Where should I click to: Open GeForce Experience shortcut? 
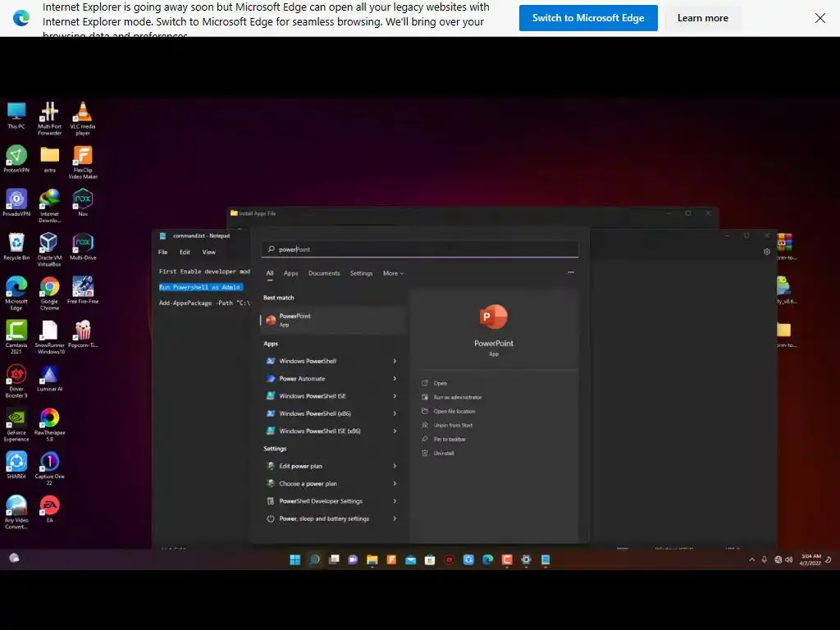16,425
